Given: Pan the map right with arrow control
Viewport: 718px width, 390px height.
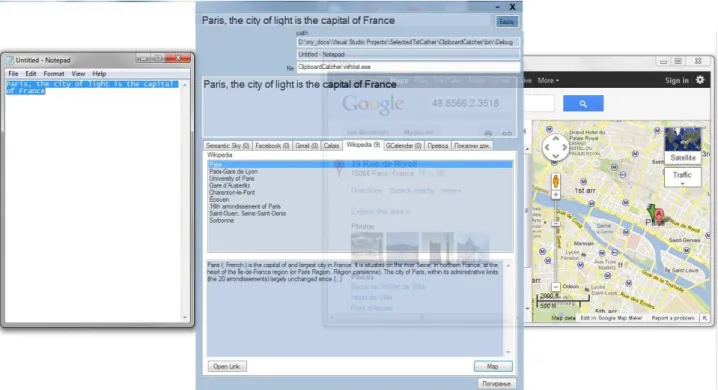Looking at the screenshot, I should pos(565,147).
